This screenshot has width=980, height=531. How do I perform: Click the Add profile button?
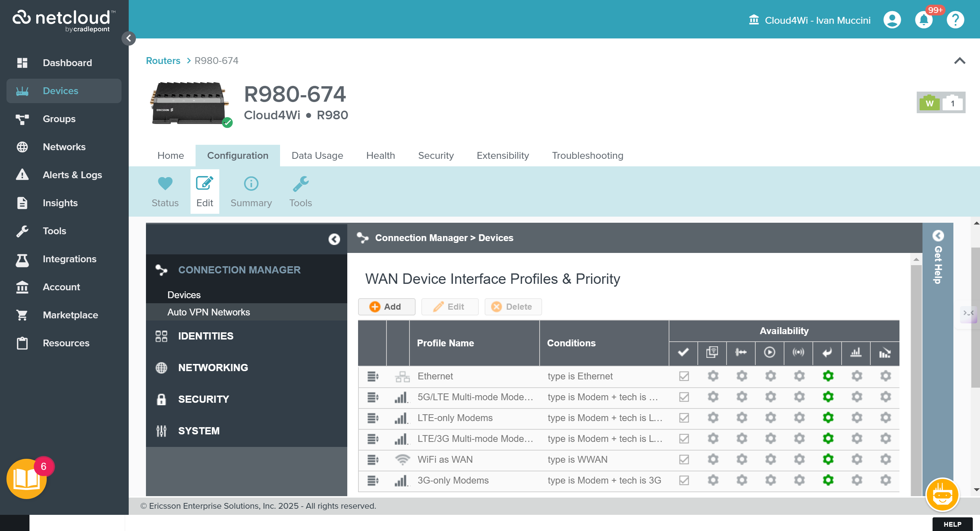386,307
